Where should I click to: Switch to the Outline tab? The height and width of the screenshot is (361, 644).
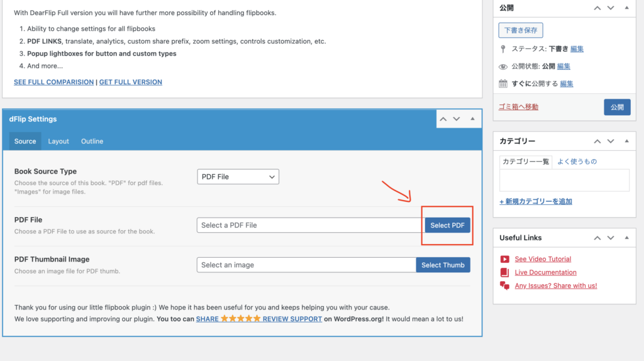[x=92, y=142]
